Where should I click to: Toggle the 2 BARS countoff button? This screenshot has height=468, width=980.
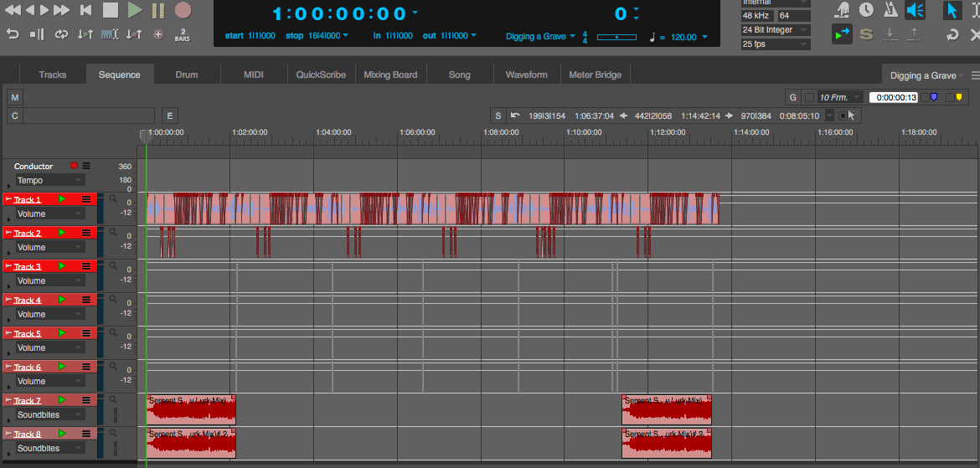click(x=183, y=35)
